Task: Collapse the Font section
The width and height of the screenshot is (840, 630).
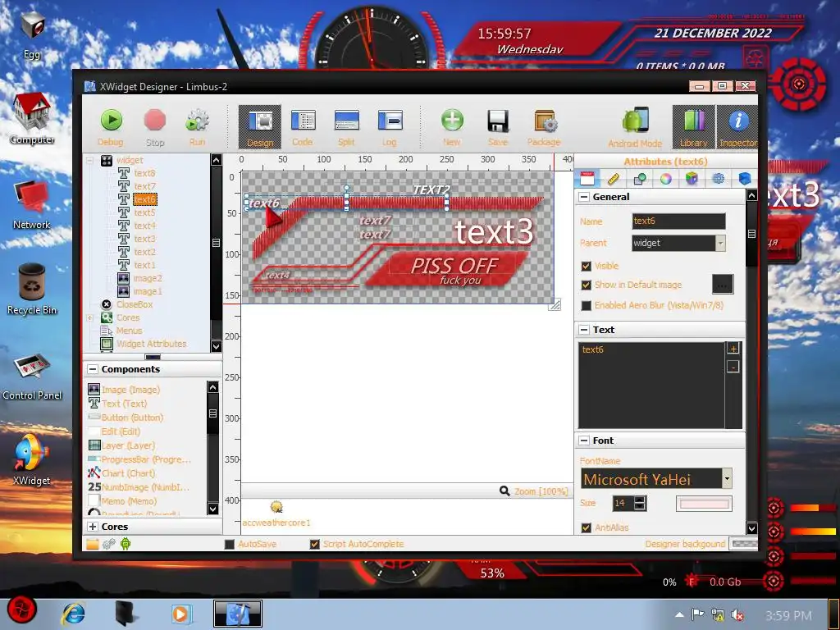Action: click(584, 441)
